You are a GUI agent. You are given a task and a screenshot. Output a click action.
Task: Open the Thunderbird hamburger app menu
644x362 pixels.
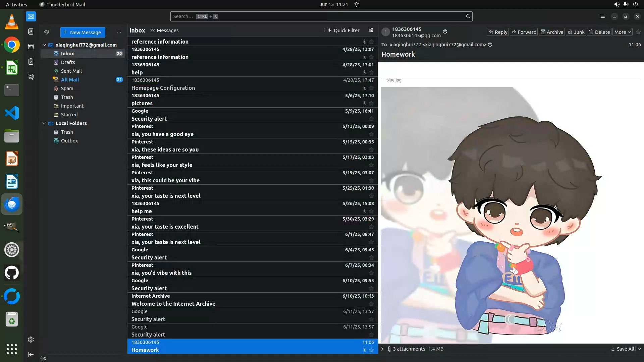[x=602, y=16]
